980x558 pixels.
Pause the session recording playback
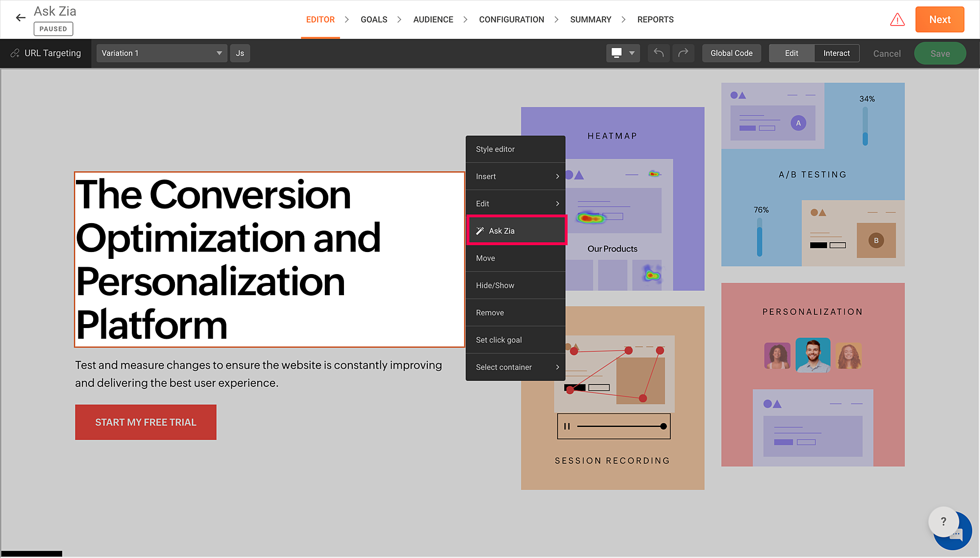[567, 426]
